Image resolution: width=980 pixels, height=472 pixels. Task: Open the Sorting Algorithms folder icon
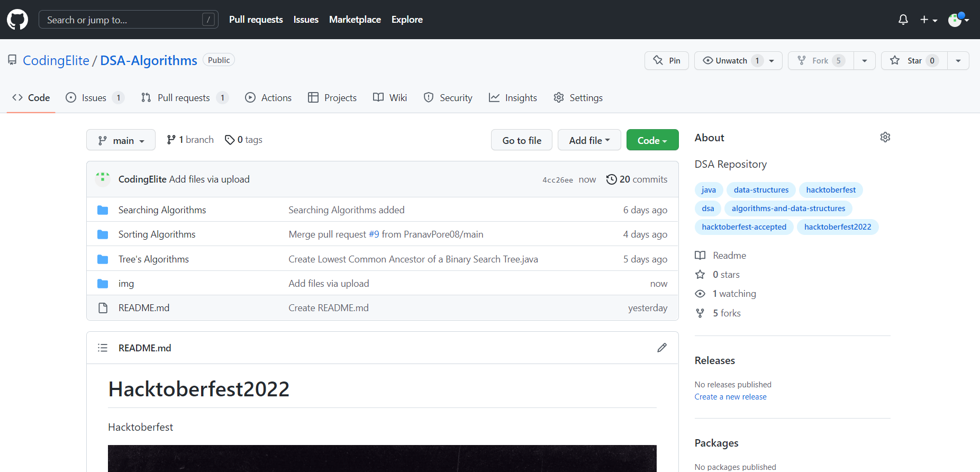click(x=103, y=234)
